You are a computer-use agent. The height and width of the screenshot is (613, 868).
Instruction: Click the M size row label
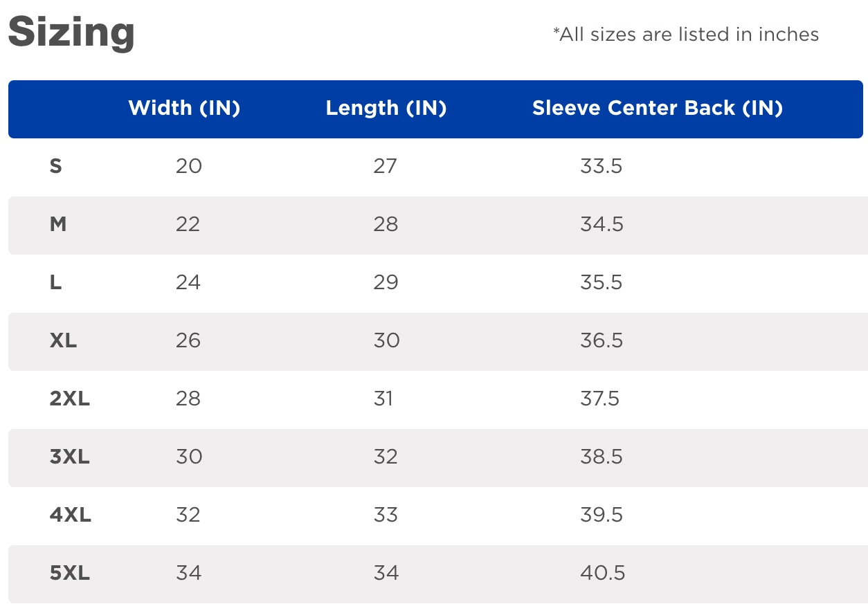coord(58,224)
